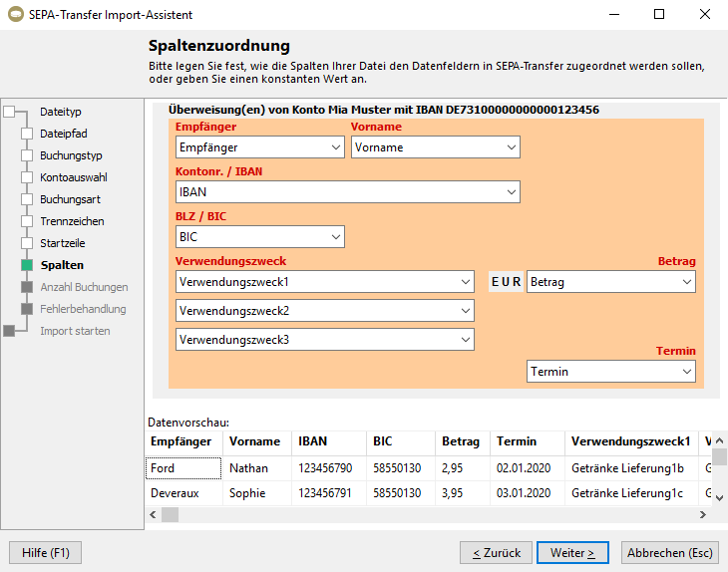
Task: Cancel with Abbrechen (Esc) button
Action: [x=669, y=553]
